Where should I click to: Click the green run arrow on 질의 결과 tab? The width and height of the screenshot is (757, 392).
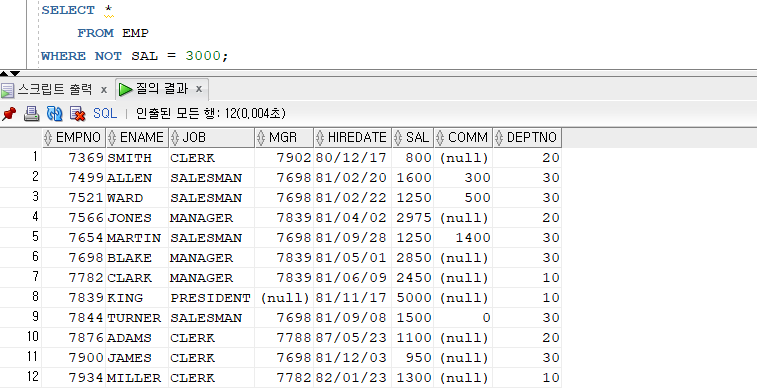coord(126,89)
